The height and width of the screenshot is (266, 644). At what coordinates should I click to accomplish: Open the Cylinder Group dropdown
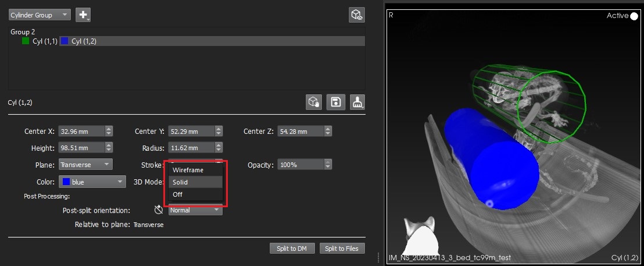click(x=40, y=15)
